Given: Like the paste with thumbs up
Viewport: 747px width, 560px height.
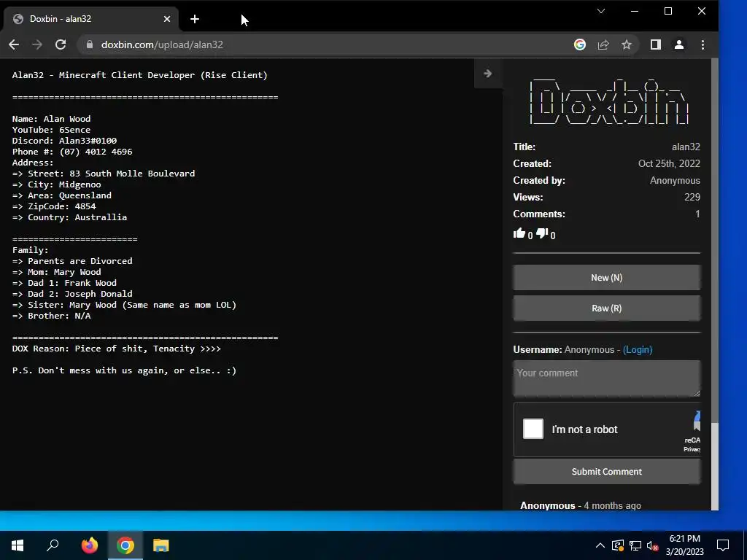Looking at the screenshot, I should [x=519, y=233].
